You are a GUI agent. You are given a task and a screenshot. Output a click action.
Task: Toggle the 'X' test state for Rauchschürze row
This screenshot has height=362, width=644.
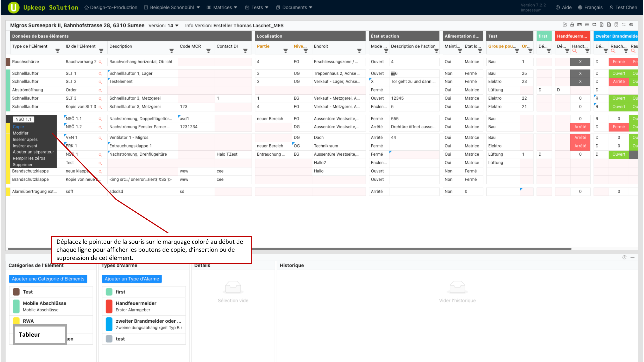coord(580,62)
